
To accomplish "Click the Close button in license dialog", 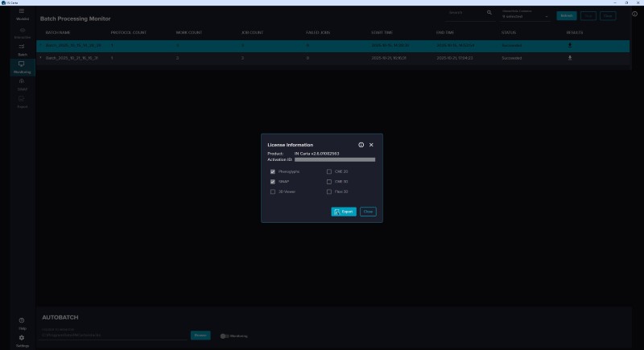I will (368, 212).
